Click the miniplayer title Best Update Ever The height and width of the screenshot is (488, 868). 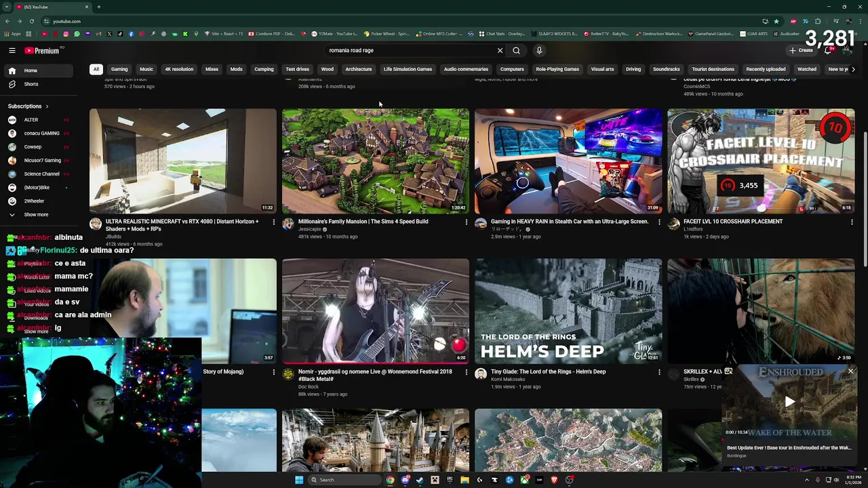pyautogui.click(x=789, y=447)
